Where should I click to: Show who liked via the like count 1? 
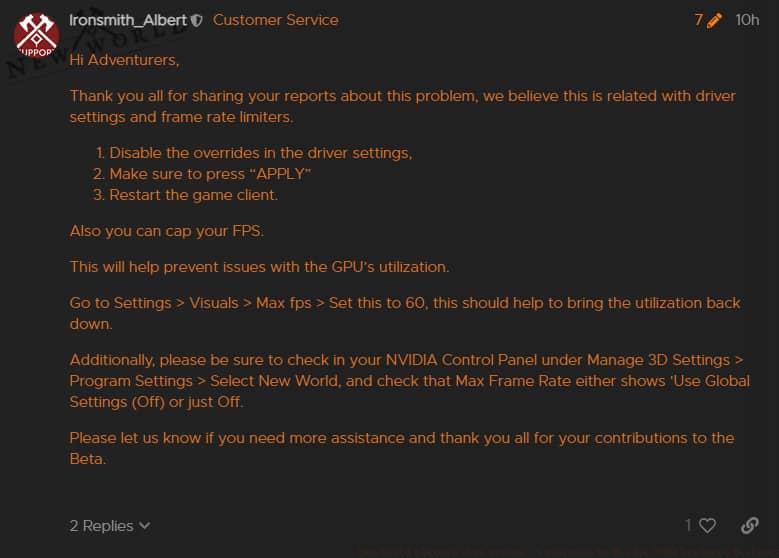click(x=688, y=525)
